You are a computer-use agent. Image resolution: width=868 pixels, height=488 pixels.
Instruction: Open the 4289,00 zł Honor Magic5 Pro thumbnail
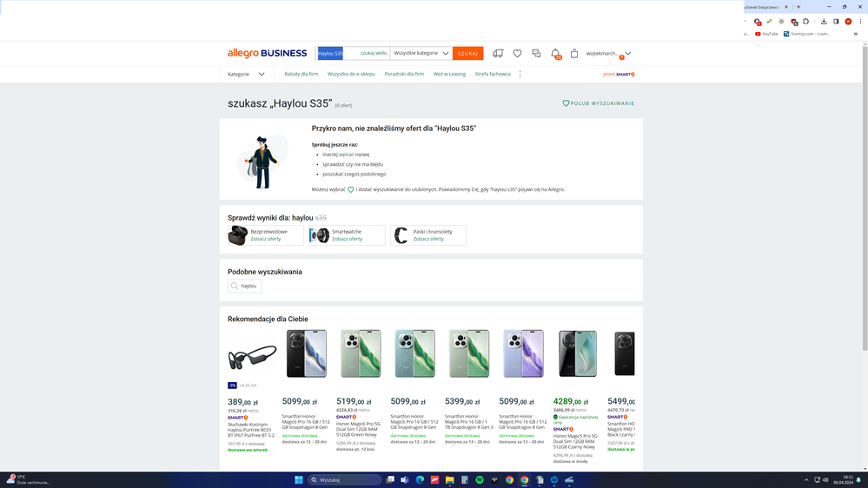[578, 354]
